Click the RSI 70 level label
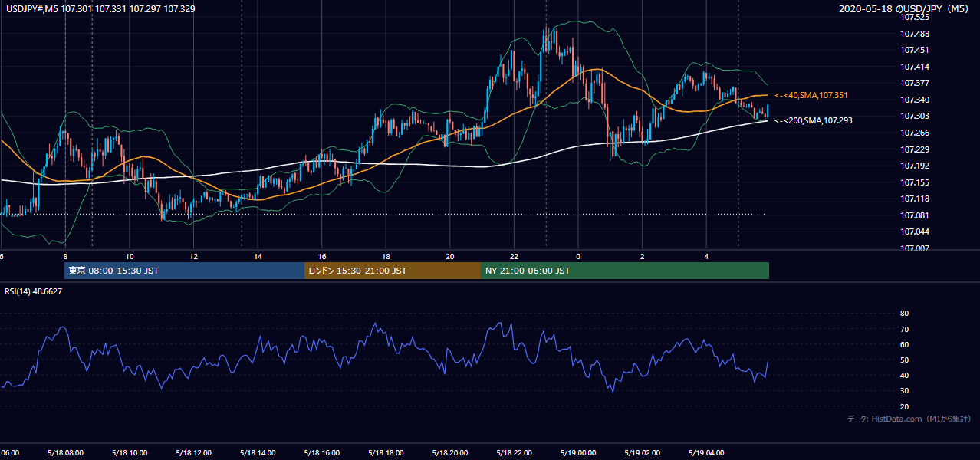Screen dimensions: 980x460 point(904,329)
